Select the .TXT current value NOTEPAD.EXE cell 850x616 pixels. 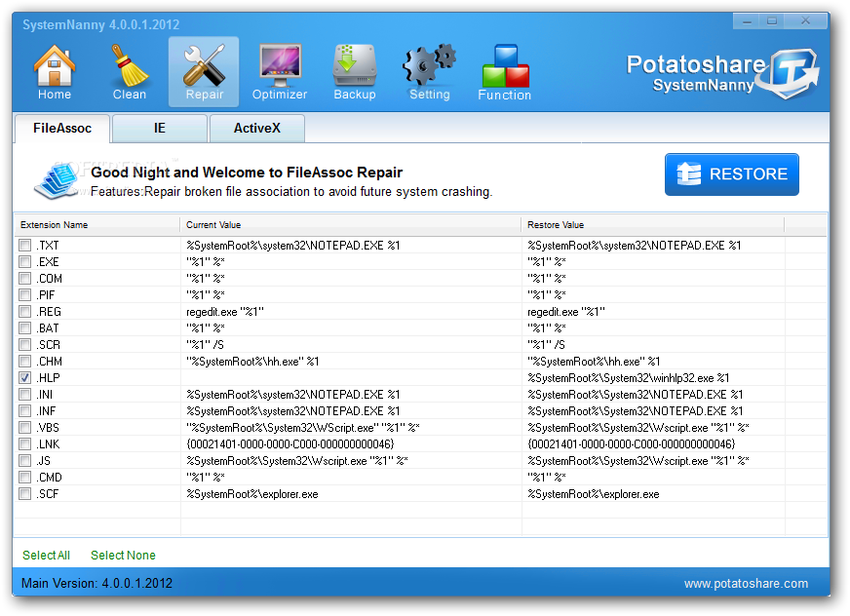click(x=351, y=245)
